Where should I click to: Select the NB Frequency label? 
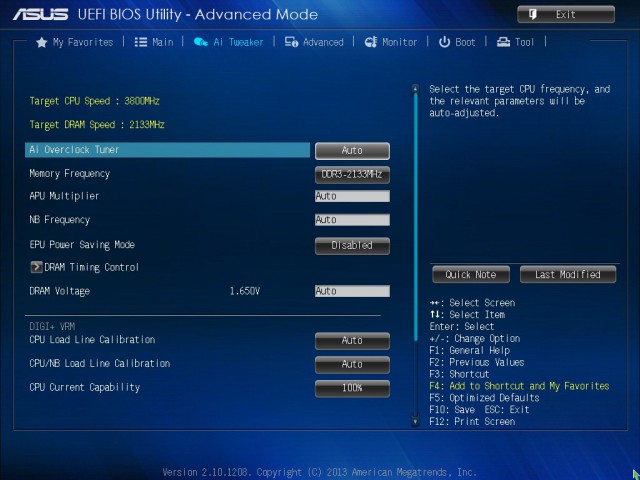(x=59, y=220)
